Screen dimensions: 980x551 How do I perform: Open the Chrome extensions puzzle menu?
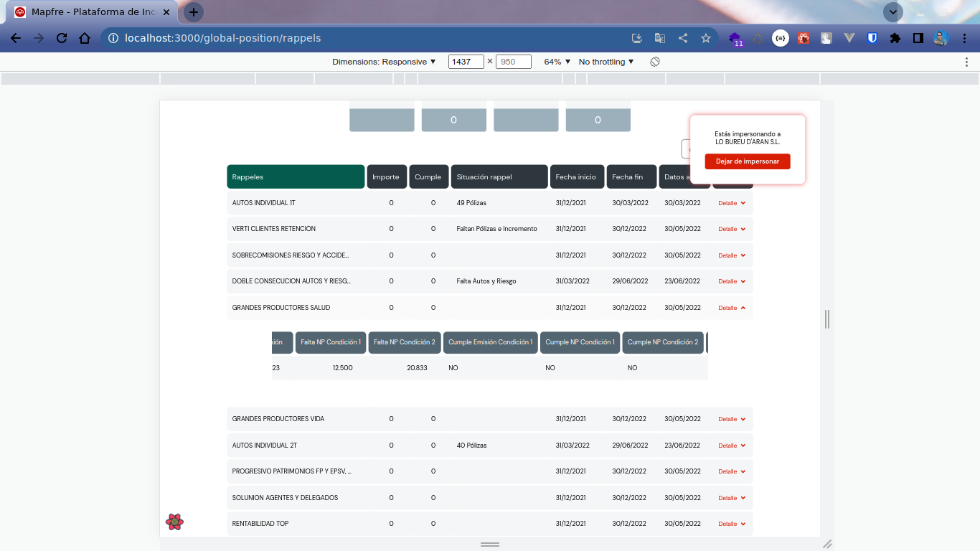[x=895, y=38]
